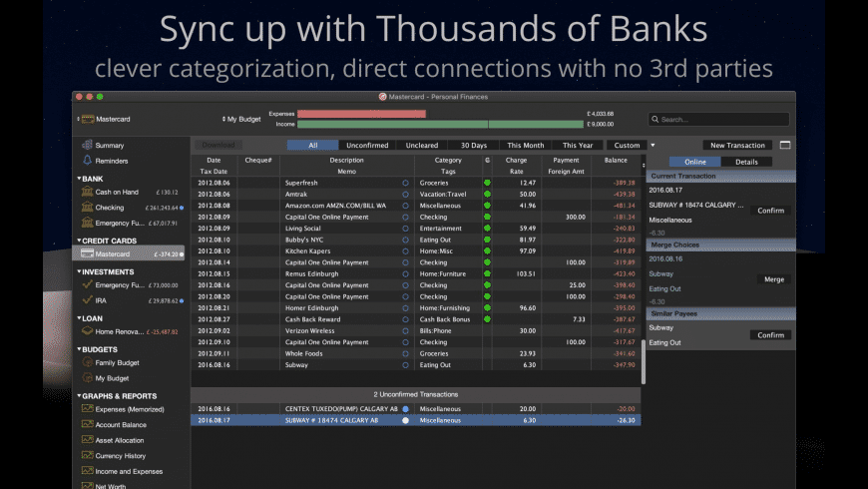Click green status dot for Amtrak
This screenshot has width=868, height=489.
(x=487, y=194)
